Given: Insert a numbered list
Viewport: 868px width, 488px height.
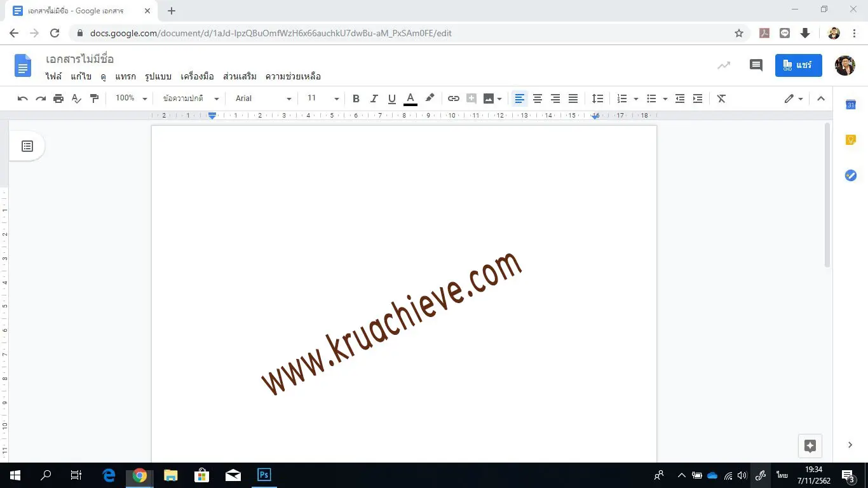Looking at the screenshot, I should pyautogui.click(x=622, y=98).
